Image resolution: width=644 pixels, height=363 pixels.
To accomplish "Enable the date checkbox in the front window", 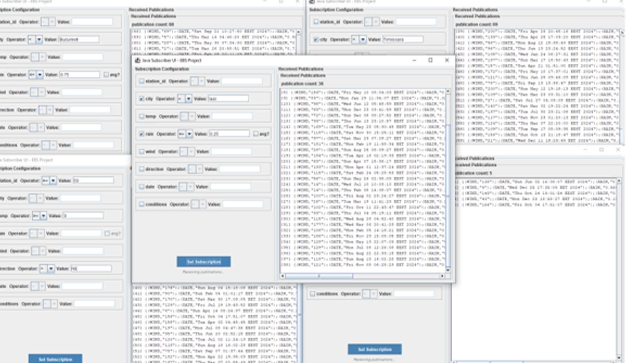I will pos(142,187).
